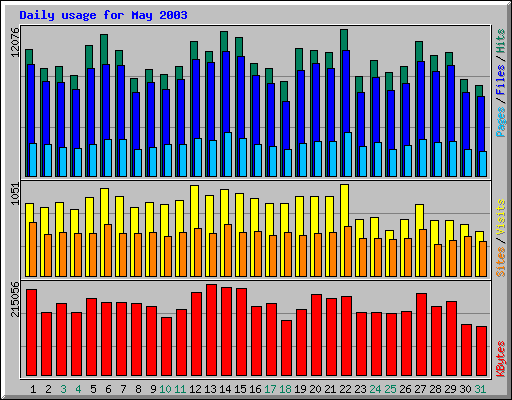Select day label 2 on the x-axis

pyautogui.click(x=48, y=389)
